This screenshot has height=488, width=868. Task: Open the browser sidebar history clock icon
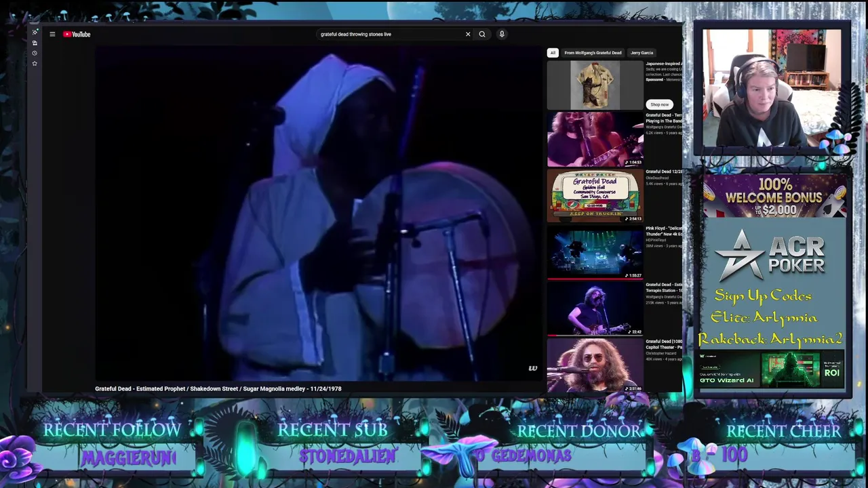click(x=35, y=53)
